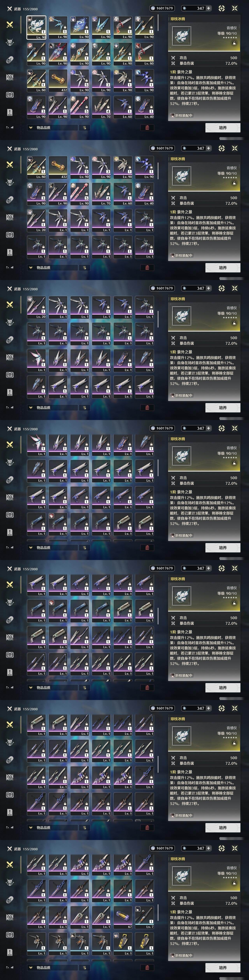Close the inventory with the topmost X icon
This screenshot has width=249, height=980.
click(x=235, y=8)
